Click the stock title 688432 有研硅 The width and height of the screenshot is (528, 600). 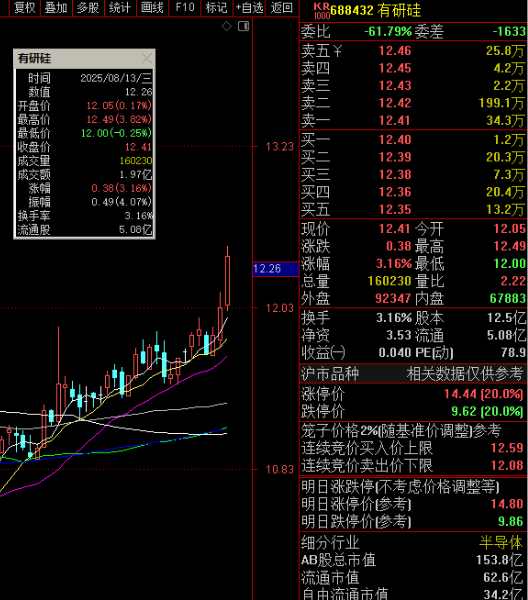point(375,11)
